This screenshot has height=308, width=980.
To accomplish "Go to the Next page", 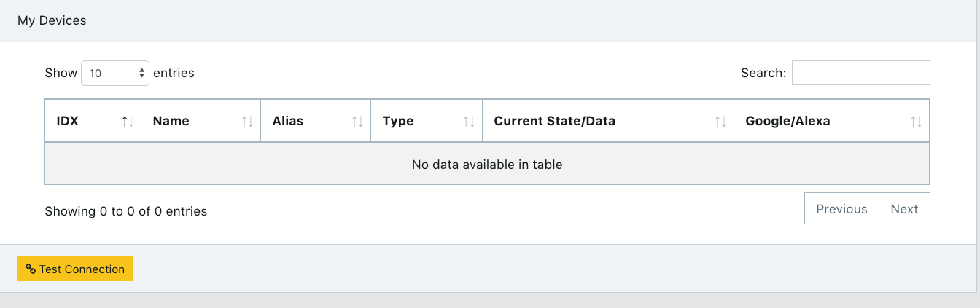I will tap(904, 209).
